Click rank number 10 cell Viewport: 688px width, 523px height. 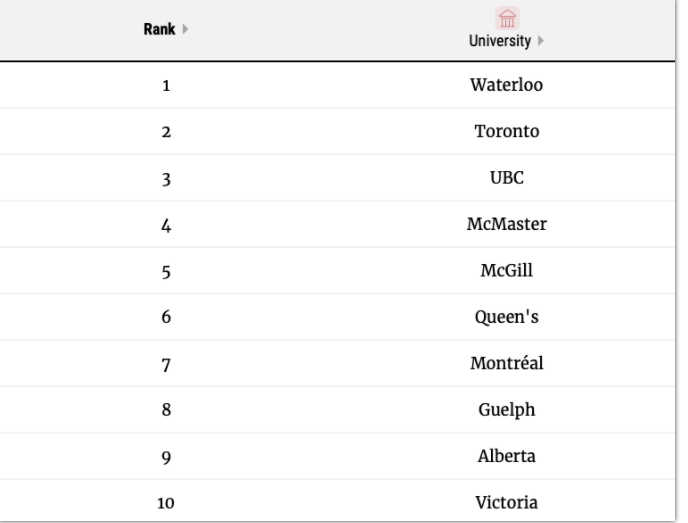[x=166, y=502]
